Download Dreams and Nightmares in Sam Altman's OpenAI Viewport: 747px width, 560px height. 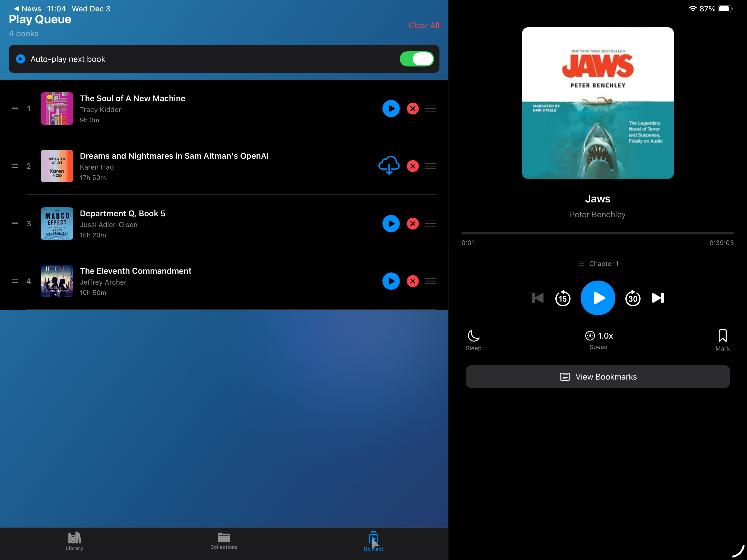(x=389, y=166)
